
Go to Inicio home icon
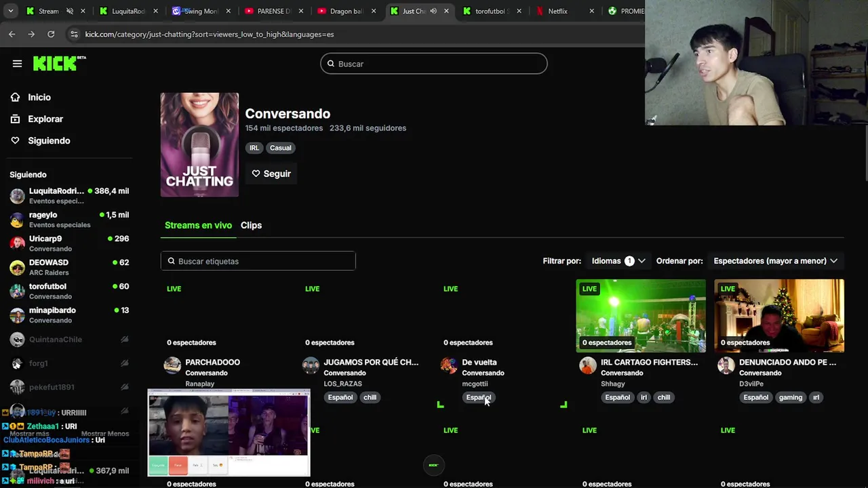click(15, 97)
